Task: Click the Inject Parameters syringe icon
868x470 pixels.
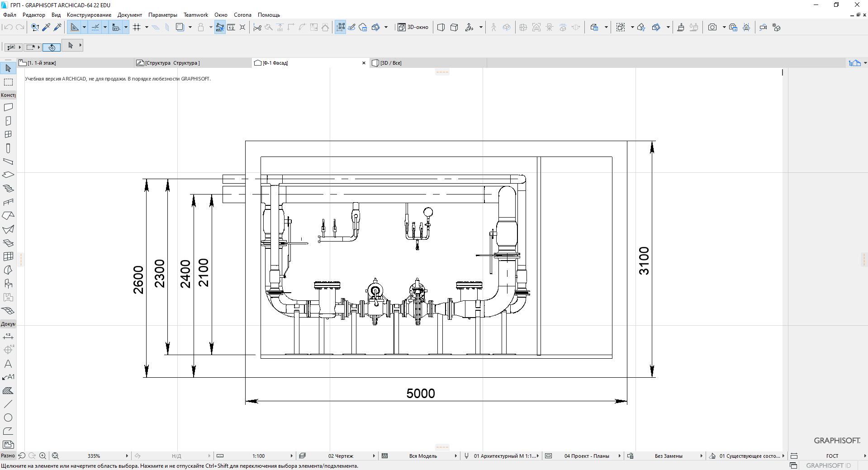Action: 57,27
